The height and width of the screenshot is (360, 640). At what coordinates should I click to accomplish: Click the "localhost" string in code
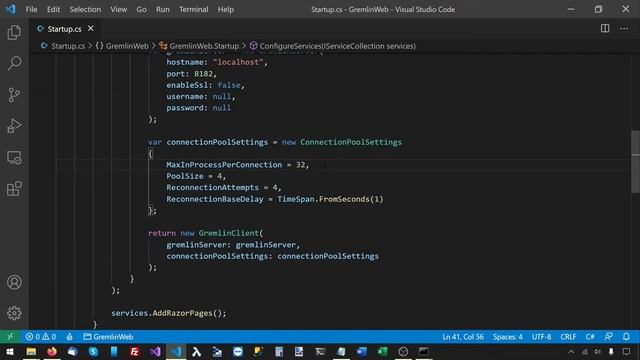pos(238,62)
